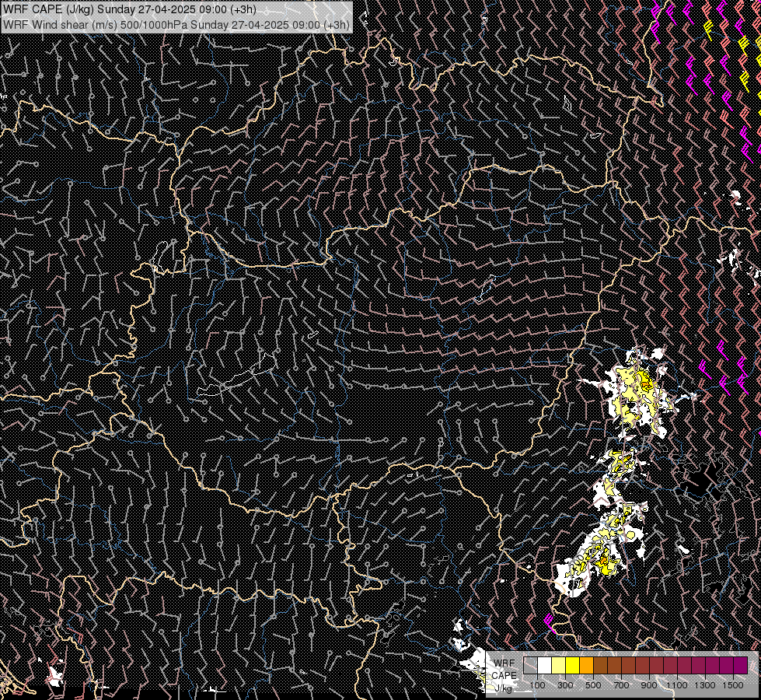
Task: Click legend value "100"
Action: pyautogui.click(x=538, y=685)
